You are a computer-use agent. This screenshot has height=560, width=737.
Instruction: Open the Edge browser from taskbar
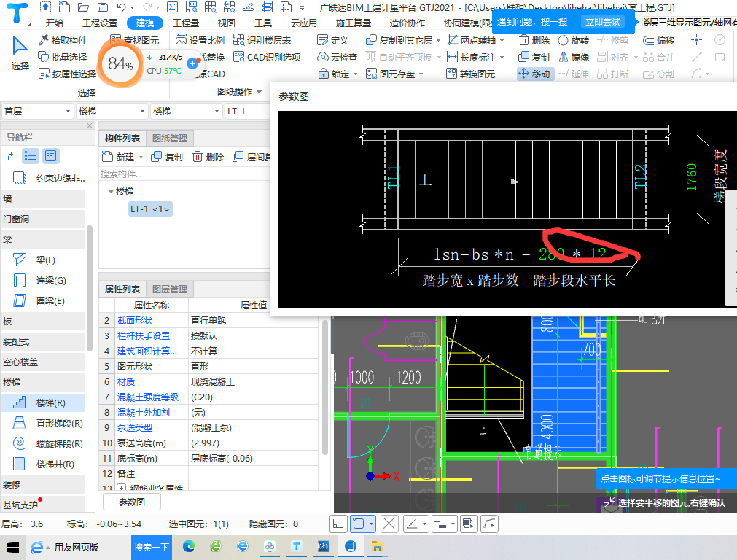189,546
